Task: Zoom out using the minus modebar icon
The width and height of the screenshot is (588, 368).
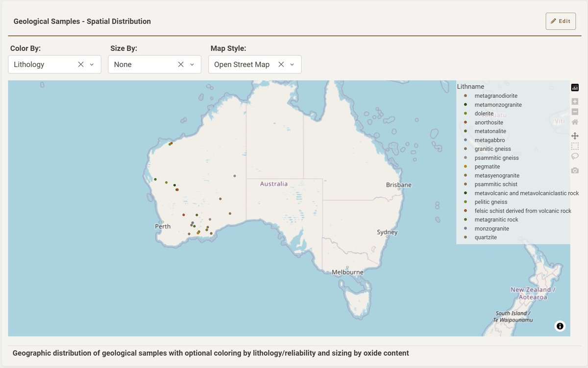Action: point(575,112)
